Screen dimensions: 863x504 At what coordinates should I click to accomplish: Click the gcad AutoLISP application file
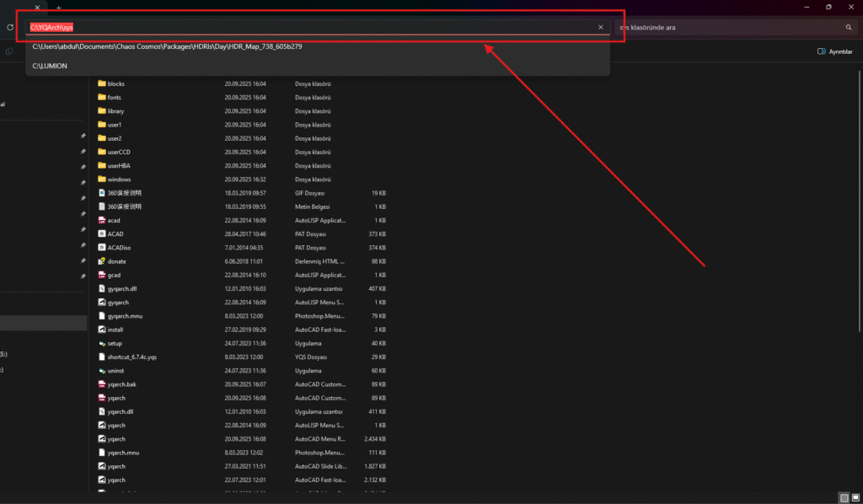(115, 275)
